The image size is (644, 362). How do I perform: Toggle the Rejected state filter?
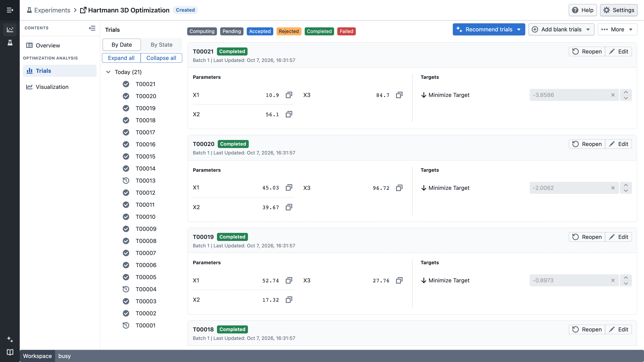[x=289, y=31]
